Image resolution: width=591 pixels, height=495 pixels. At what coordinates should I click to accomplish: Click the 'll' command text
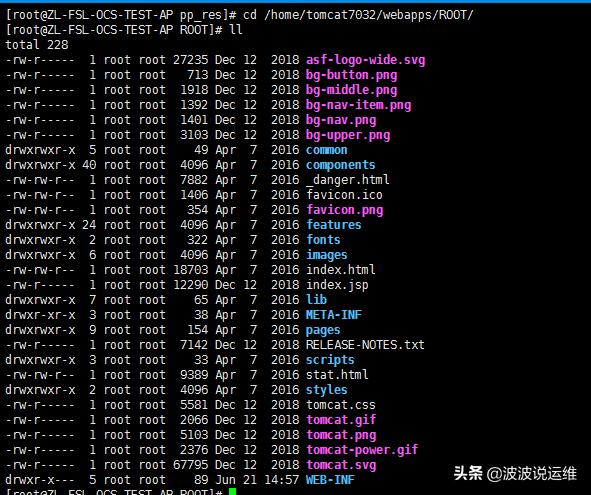(236, 30)
